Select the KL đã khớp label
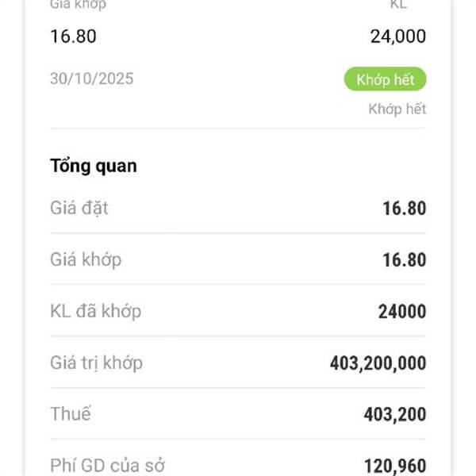The height and width of the screenshot is (476, 476). pos(95,311)
